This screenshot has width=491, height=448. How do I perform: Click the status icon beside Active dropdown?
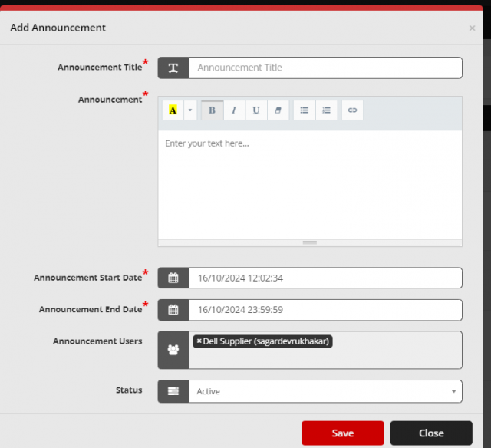point(173,391)
